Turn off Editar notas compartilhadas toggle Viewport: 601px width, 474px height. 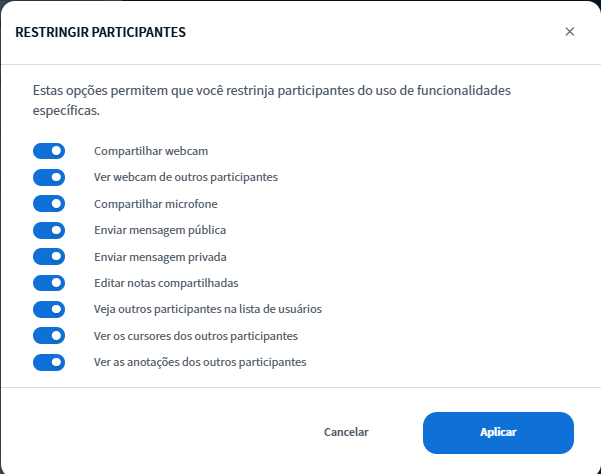click(49, 283)
